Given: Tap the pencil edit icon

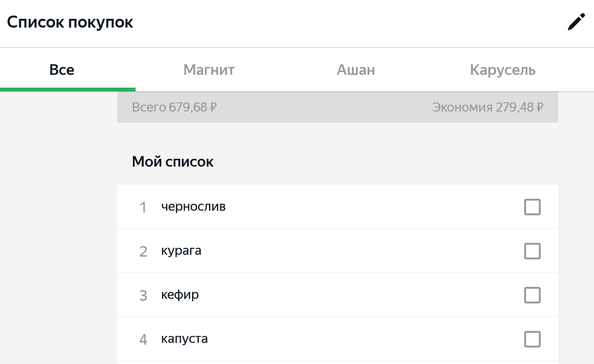Looking at the screenshot, I should (x=576, y=23).
